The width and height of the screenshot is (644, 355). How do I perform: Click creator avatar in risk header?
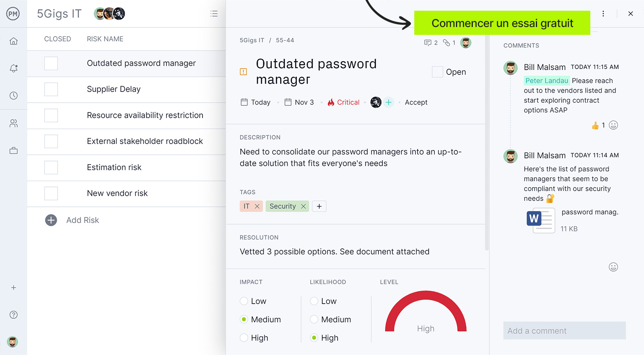[466, 43]
